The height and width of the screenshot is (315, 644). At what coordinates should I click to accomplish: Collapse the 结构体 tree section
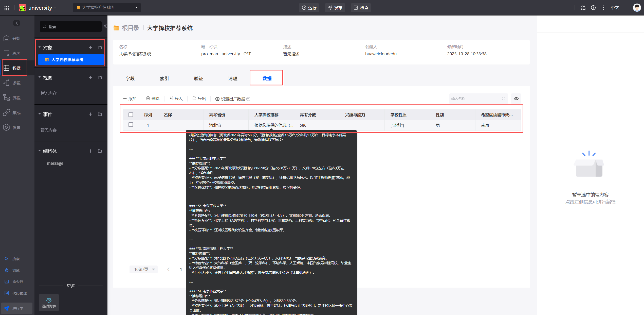(40, 151)
